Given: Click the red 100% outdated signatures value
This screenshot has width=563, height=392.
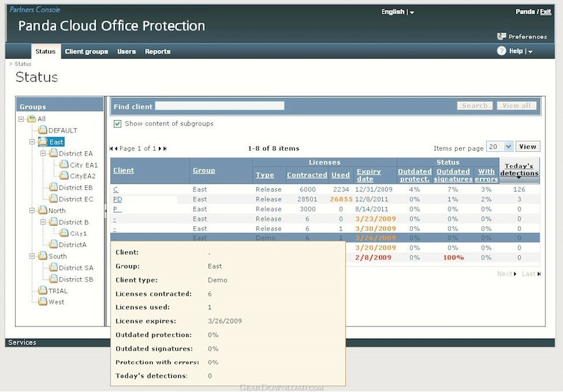Looking at the screenshot, I should (x=454, y=258).
